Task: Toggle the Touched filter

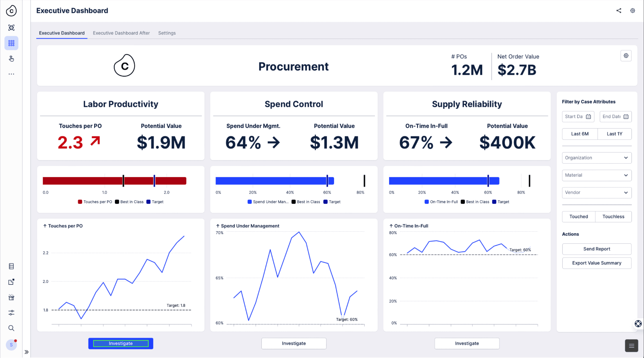Action: tap(579, 217)
